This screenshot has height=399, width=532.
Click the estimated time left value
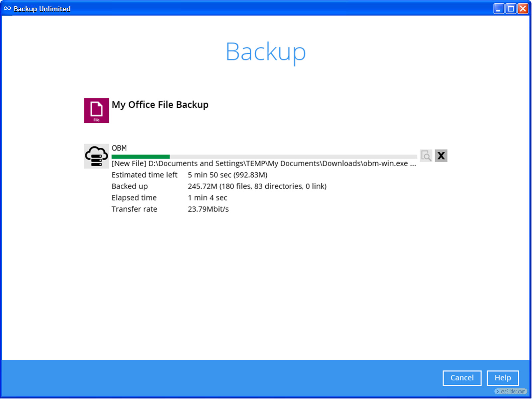click(x=227, y=175)
